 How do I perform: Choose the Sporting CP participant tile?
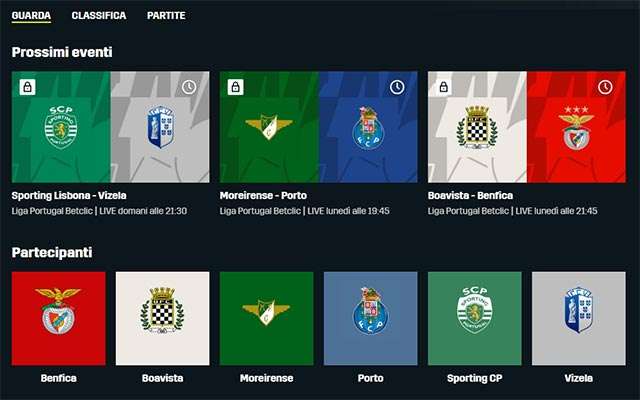[x=475, y=318]
